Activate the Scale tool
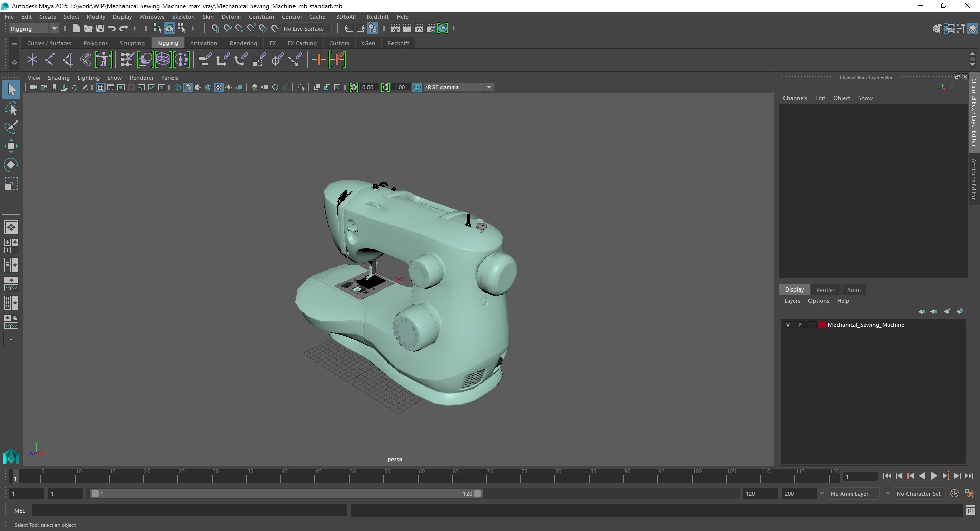Image resolution: width=980 pixels, height=531 pixels. tap(11, 183)
